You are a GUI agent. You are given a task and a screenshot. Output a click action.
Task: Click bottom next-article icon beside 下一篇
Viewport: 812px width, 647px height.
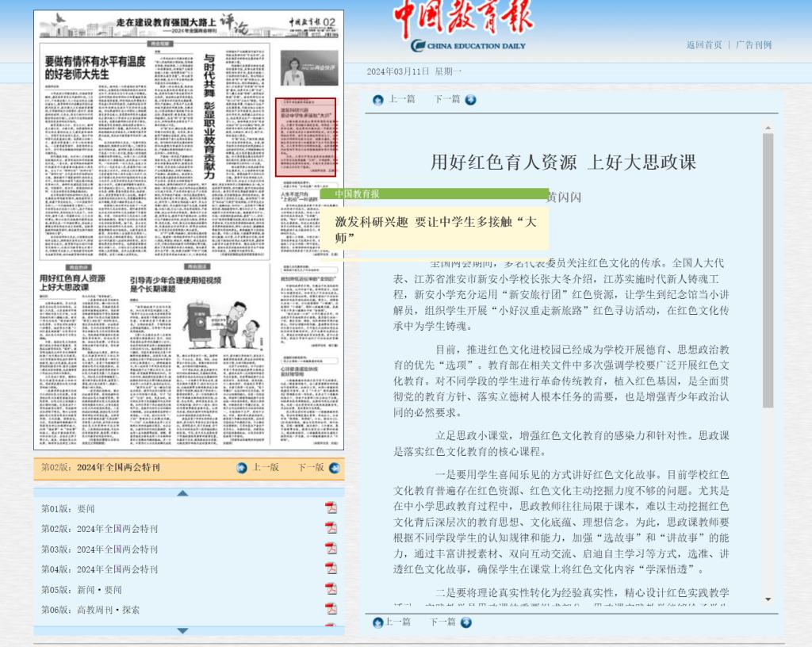(466, 622)
